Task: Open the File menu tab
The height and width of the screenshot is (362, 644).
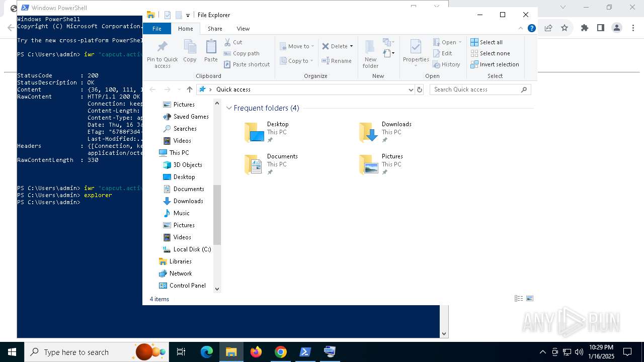Action: coord(157,29)
